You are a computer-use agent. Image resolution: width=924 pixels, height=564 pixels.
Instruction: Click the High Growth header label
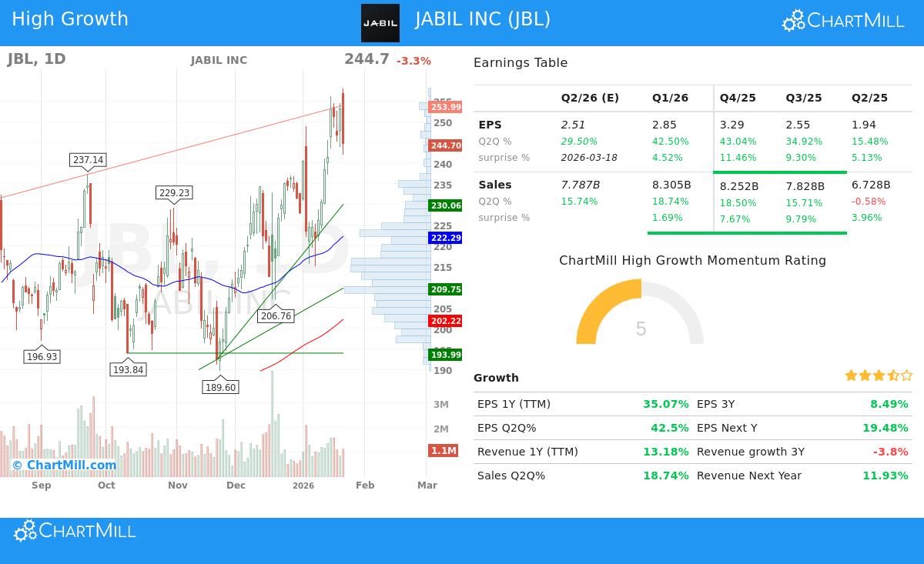[70, 18]
